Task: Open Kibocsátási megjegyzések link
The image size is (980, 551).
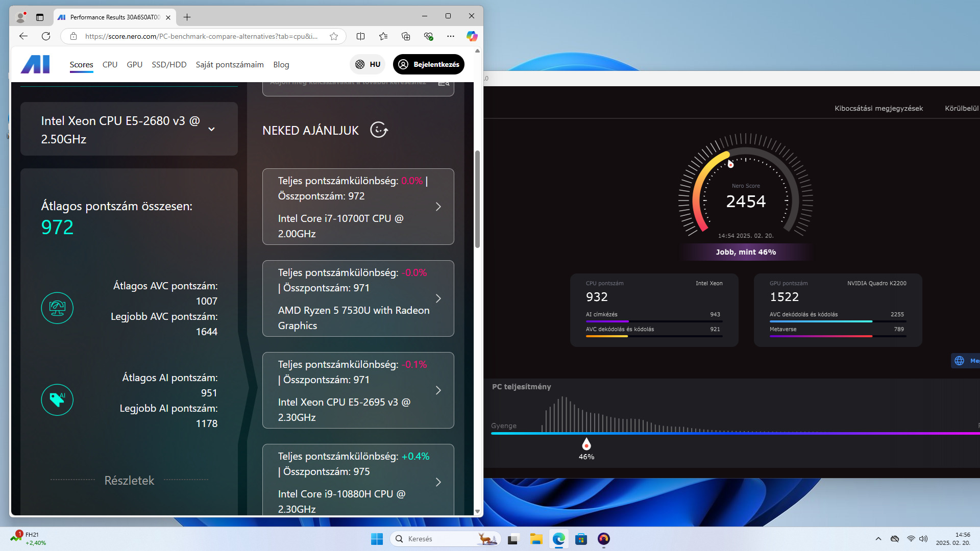Action: (878, 108)
